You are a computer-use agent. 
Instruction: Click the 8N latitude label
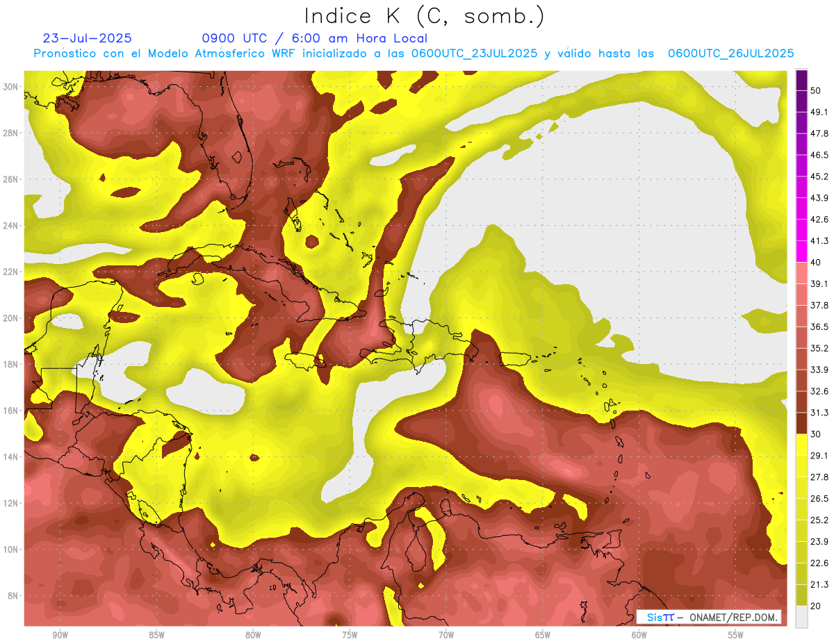click(13, 596)
